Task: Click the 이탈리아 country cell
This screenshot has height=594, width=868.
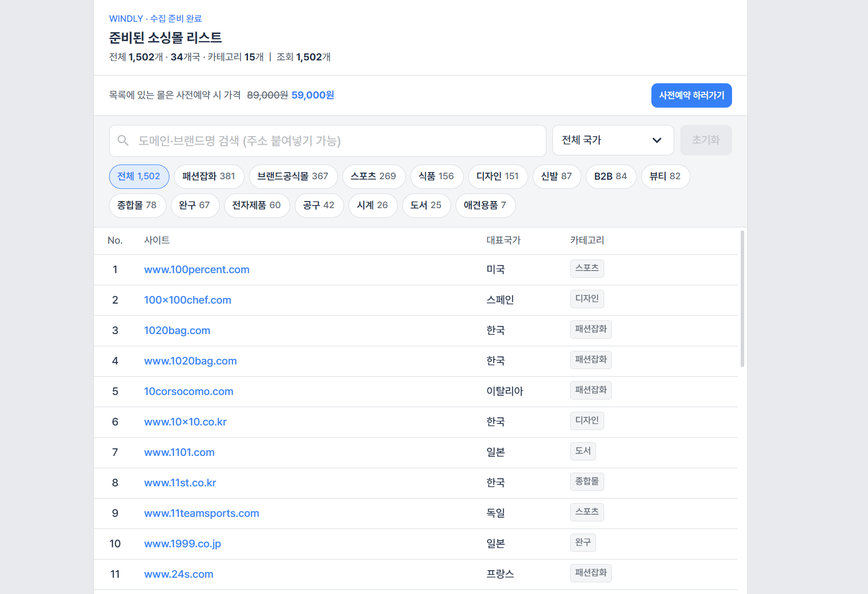Action: pos(505,391)
